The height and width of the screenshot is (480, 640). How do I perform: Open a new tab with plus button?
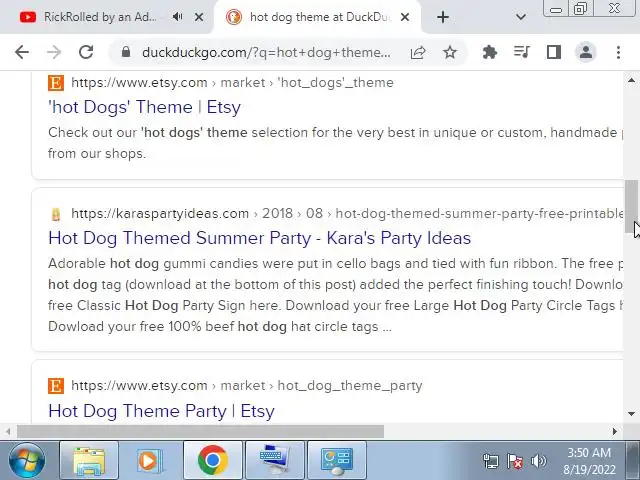click(x=443, y=17)
